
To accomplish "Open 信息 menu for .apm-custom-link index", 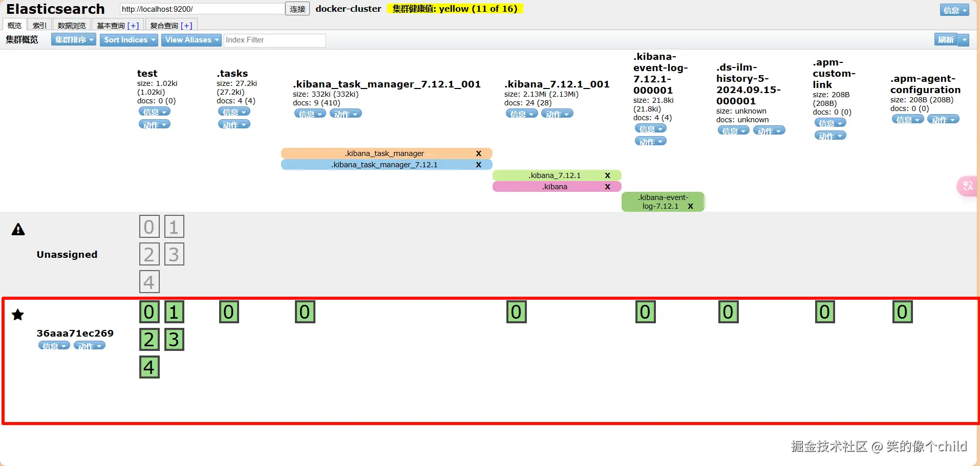I will pyautogui.click(x=830, y=123).
